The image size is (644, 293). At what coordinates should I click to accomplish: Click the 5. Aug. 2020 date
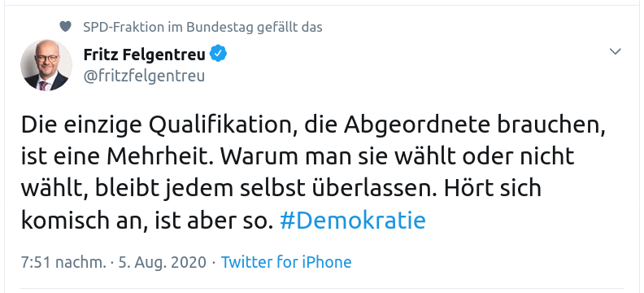click(x=163, y=262)
